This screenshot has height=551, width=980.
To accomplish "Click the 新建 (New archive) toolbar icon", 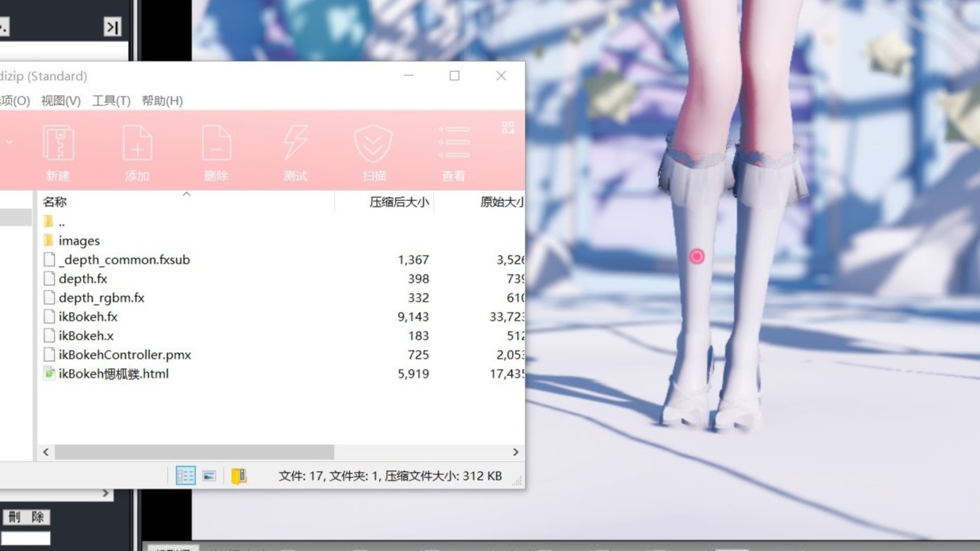I will [x=58, y=145].
